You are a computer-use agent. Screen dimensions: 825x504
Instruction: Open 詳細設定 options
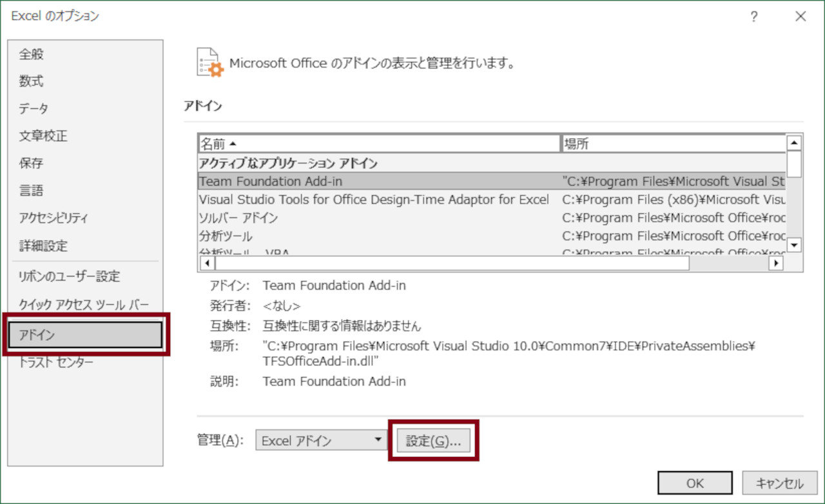tap(86, 246)
